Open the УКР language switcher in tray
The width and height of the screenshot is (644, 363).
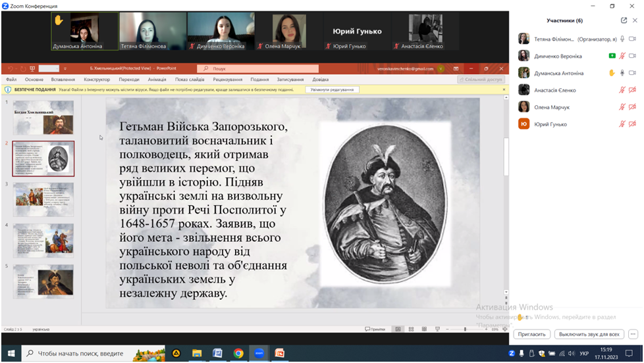click(x=584, y=353)
